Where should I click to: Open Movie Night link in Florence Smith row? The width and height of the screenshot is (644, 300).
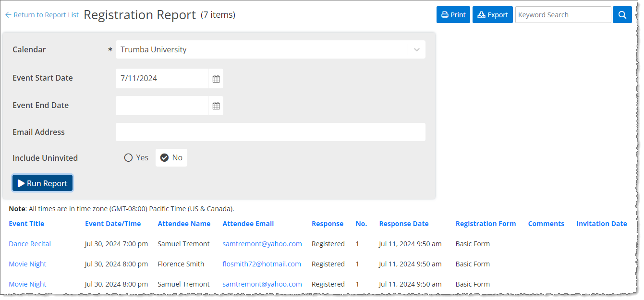(x=27, y=264)
